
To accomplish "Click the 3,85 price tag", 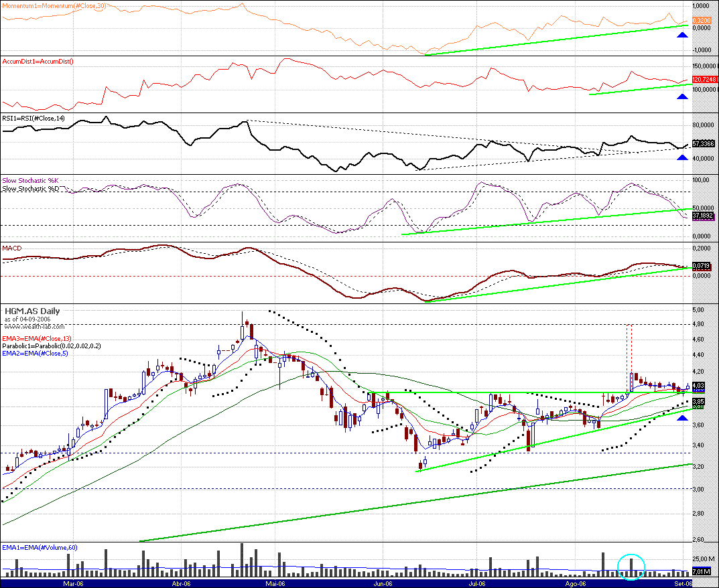I will click(698, 401).
